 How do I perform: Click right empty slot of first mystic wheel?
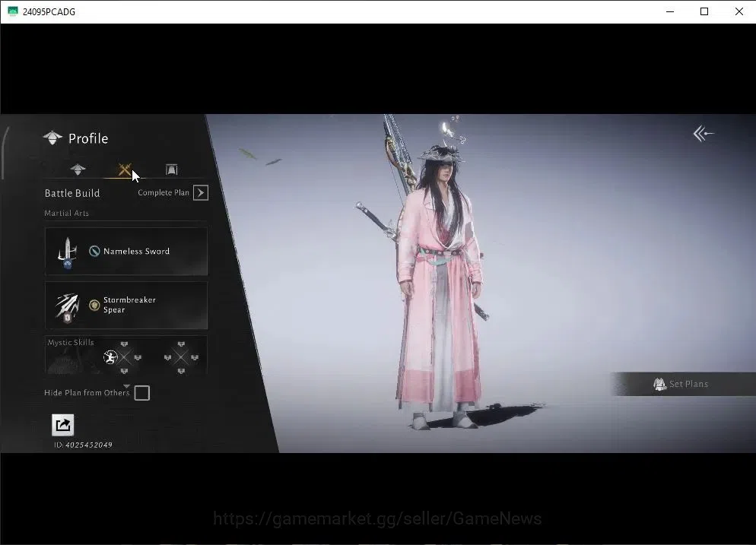click(x=138, y=357)
